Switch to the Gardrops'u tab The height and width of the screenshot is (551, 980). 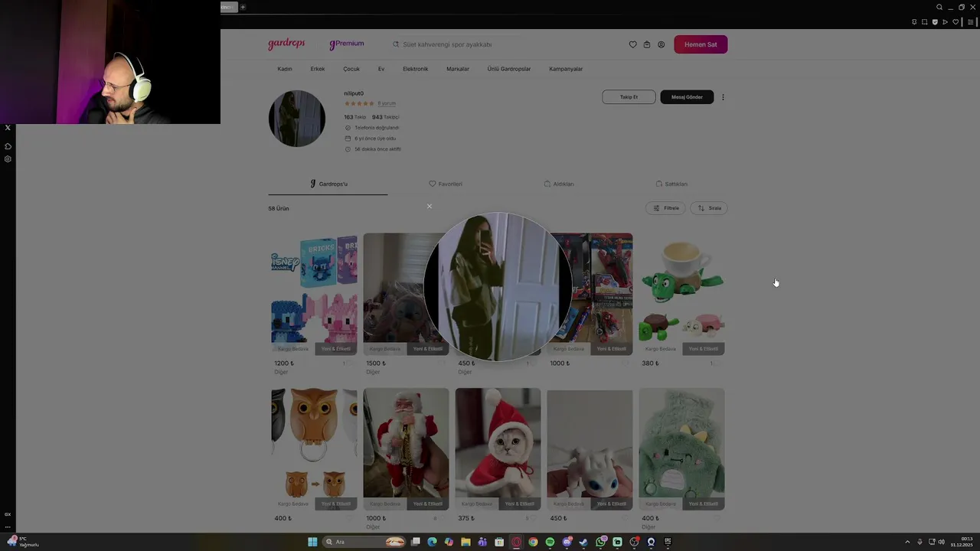328,184
